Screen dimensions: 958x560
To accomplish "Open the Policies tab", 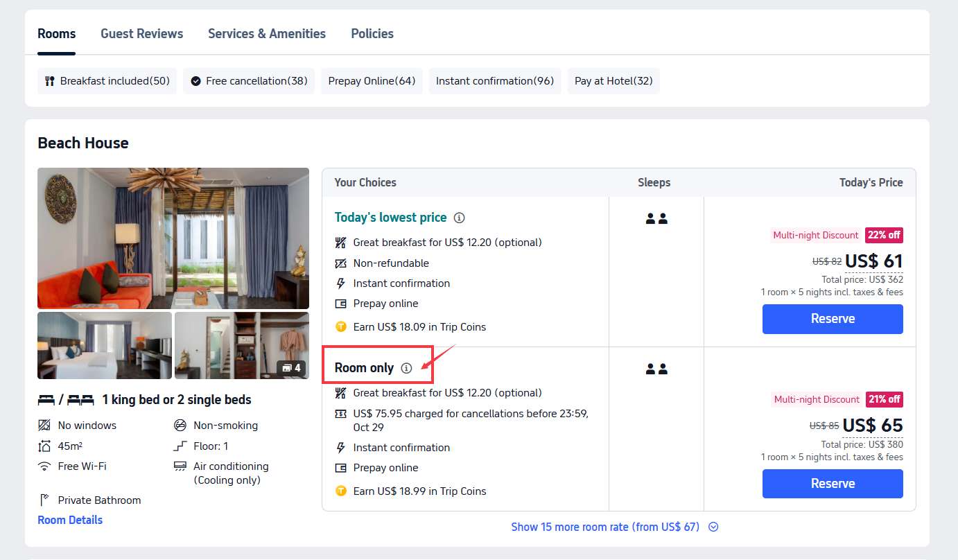I will [x=372, y=33].
